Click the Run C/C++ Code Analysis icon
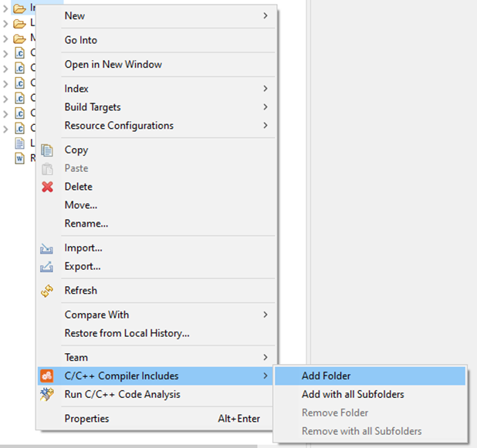The width and height of the screenshot is (477, 448). coord(48,395)
